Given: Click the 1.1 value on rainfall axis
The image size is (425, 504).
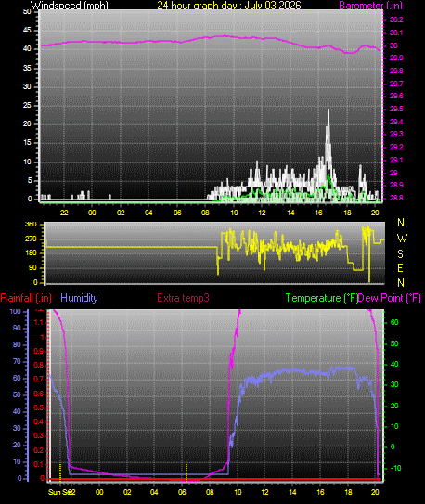Looking at the screenshot, I should tap(39, 322).
